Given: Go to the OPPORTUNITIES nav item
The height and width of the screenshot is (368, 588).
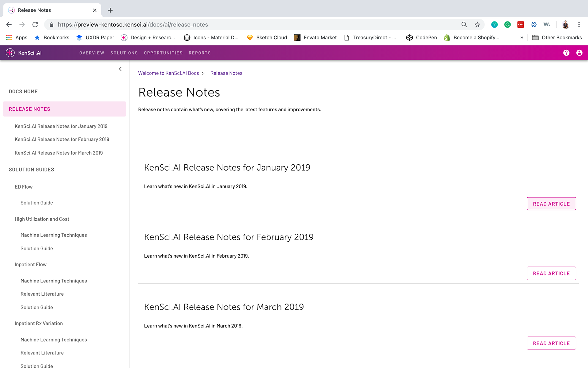Looking at the screenshot, I should [x=163, y=53].
